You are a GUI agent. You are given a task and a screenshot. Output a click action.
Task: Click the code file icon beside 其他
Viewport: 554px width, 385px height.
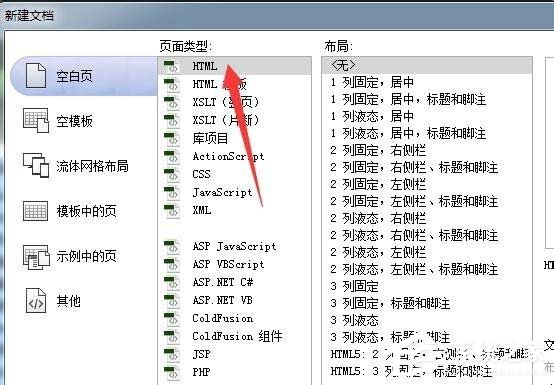(36, 301)
